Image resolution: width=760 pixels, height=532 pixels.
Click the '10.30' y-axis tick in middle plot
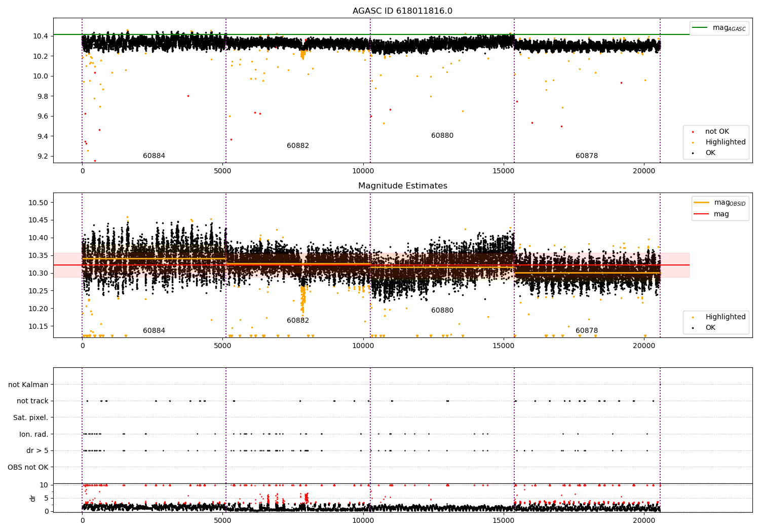(39, 274)
